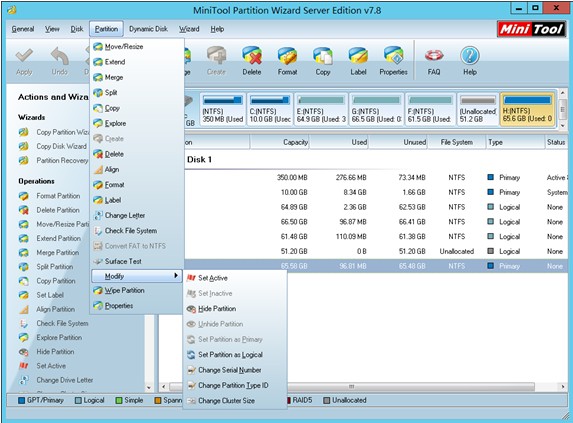Open the Wizard menu
Image resolution: width=573 pixels, height=423 pixels.
189,29
